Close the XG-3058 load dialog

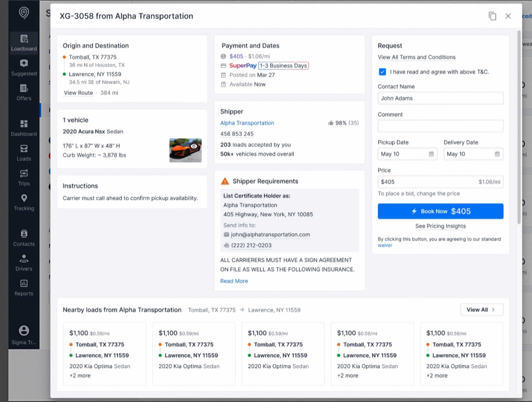508,16
